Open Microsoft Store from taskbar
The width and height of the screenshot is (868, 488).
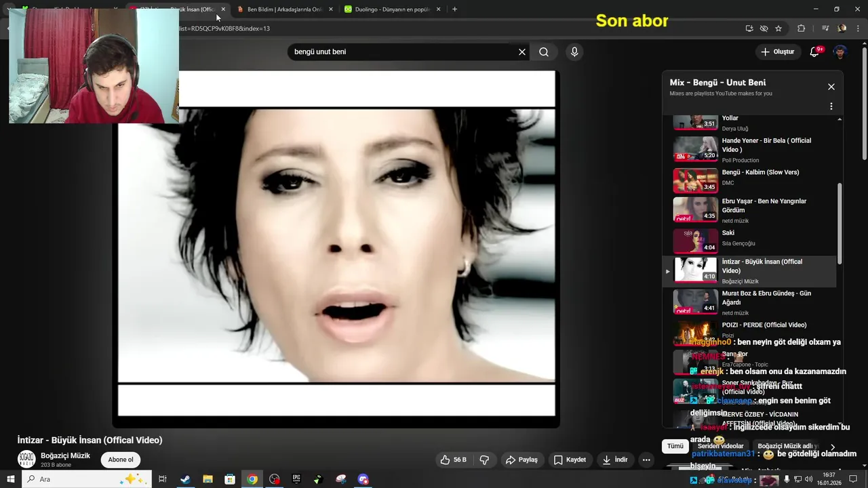point(230,479)
